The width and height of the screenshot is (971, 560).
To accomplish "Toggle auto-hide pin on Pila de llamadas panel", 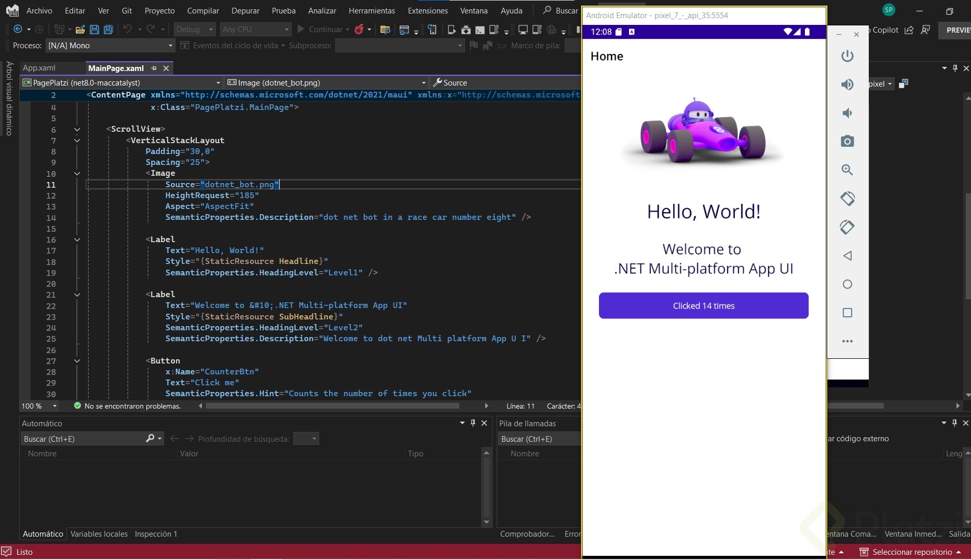I will point(954,423).
